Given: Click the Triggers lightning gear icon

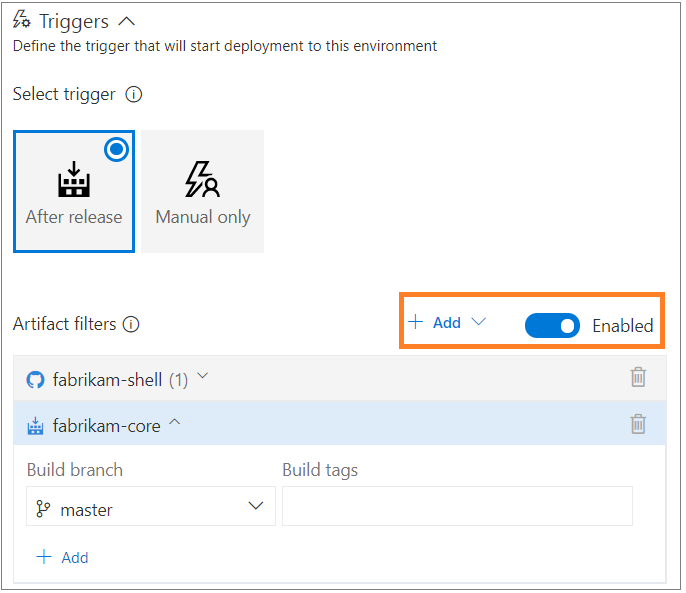Looking at the screenshot, I should pyautogui.click(x=22, y=20).
